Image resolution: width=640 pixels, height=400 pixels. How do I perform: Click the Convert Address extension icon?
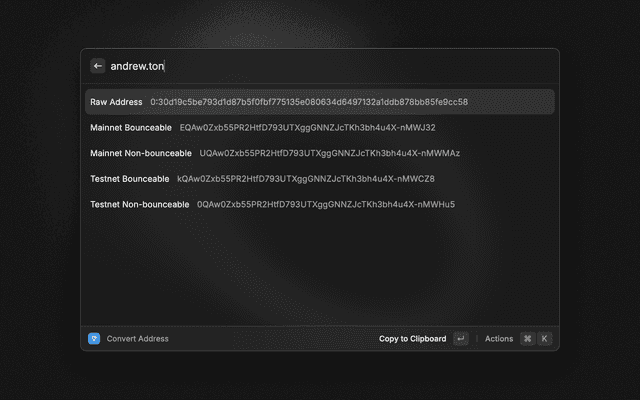(x=94, y=339)
